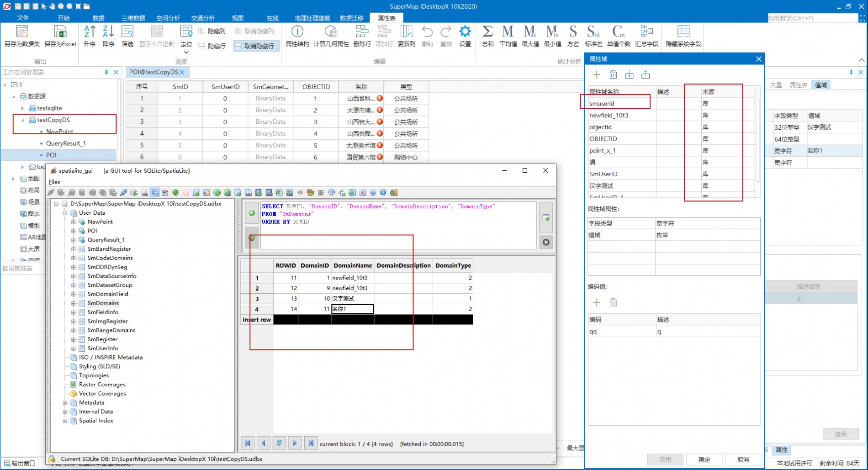
Task: Switch to 空间分析 ribbon tab
Action: pyautogui.click(x=168, y=18)
